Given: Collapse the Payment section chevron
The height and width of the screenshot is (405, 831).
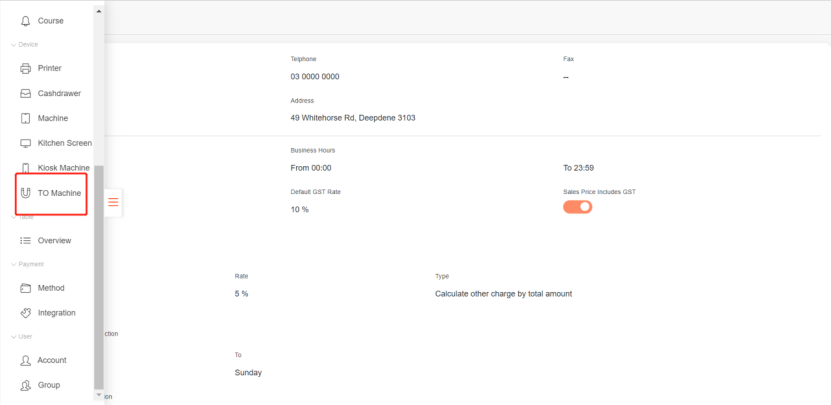Looking at the screenshot, I should pyautogui.click(x=13, y=264).
